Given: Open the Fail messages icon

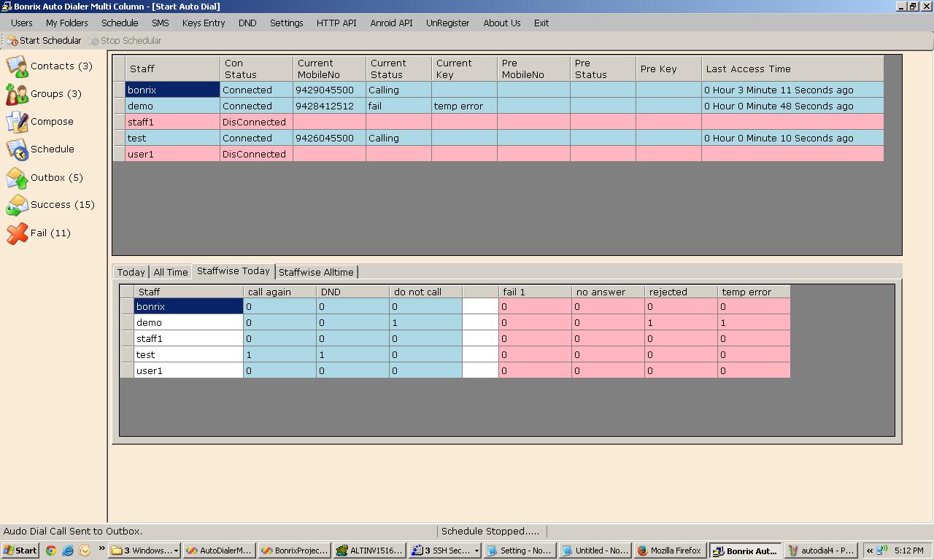Looking at the screenshot, I should (18, 233).
